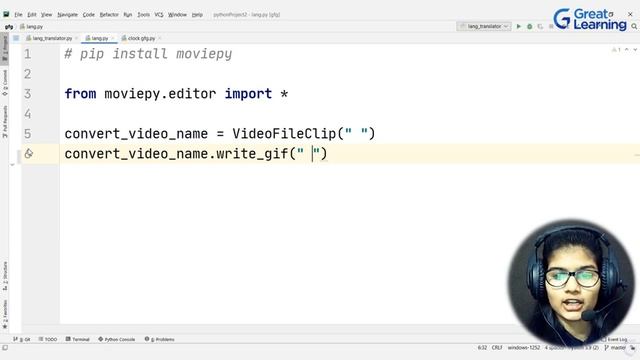Click the 6:32 cursor position in status bar

pos(482,348)
